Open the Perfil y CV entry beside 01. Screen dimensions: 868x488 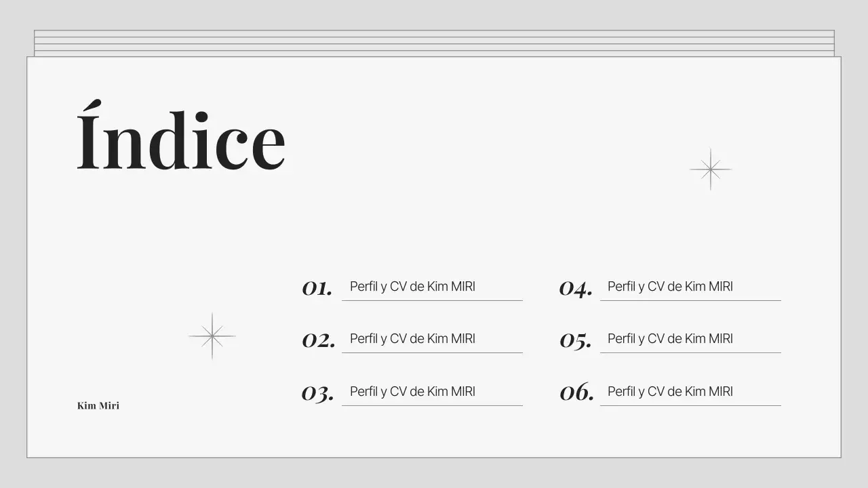(412, 287)
